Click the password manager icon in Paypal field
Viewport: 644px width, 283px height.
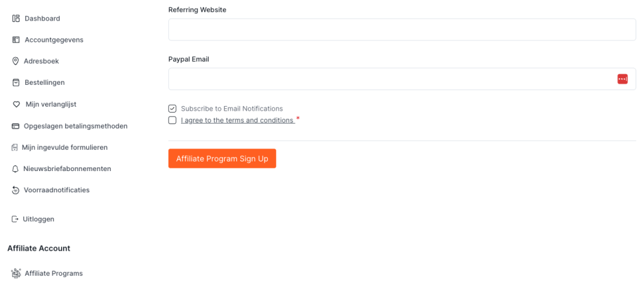[x=622, y=79]
